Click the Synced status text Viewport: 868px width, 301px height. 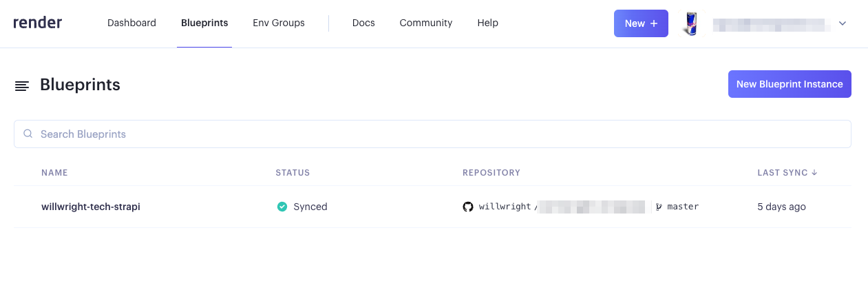pyautogui.click(x=310, y=207)
